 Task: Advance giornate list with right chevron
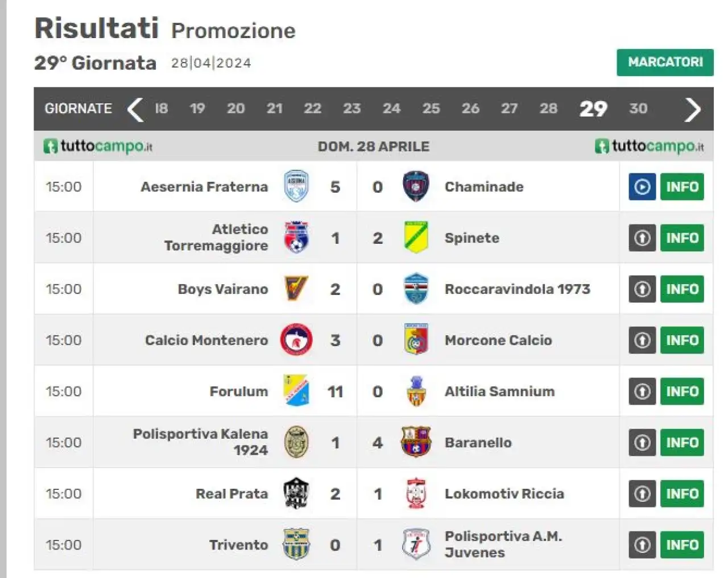[x=693, y=109]
